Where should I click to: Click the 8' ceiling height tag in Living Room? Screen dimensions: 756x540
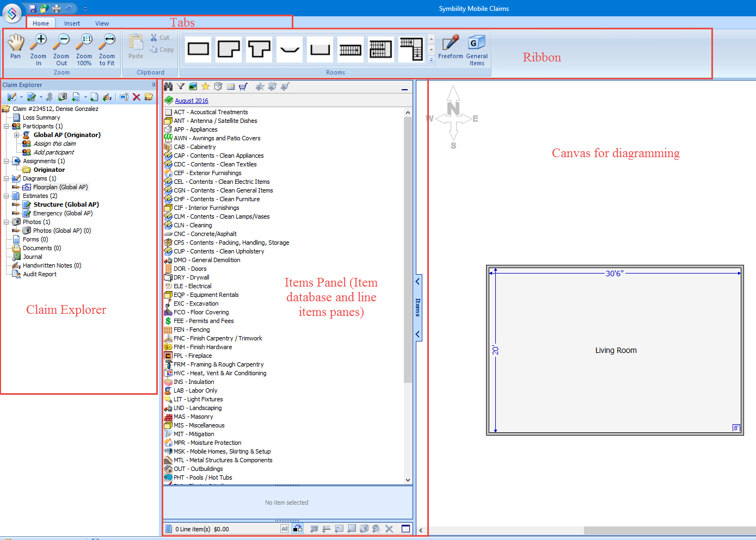(736, 428)
